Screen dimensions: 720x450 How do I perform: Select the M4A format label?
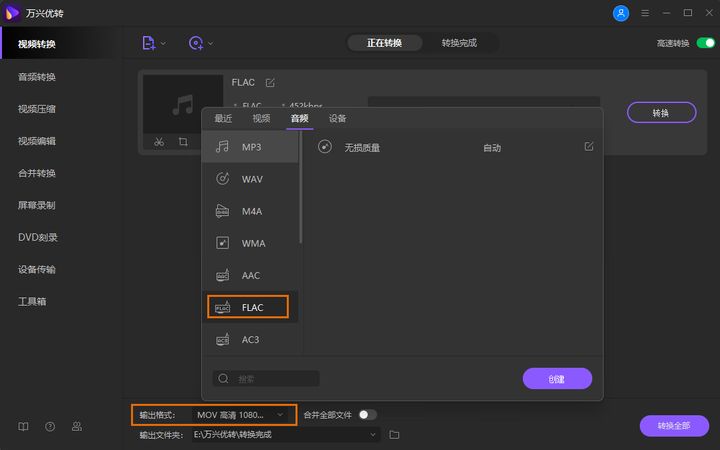tap(252, 211)
